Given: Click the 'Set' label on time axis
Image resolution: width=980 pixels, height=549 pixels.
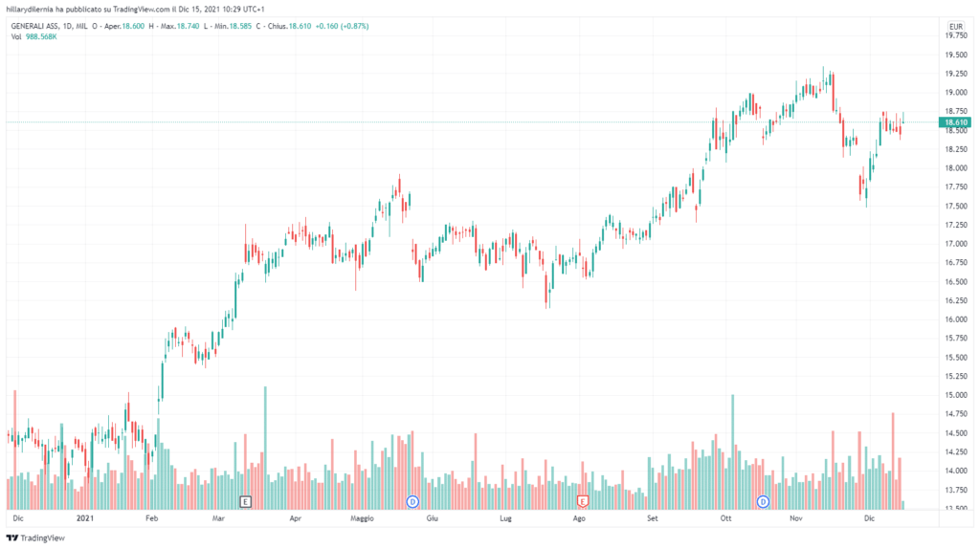Looking at the screenshot, I should pyautogui.click(x=653, y=517).
